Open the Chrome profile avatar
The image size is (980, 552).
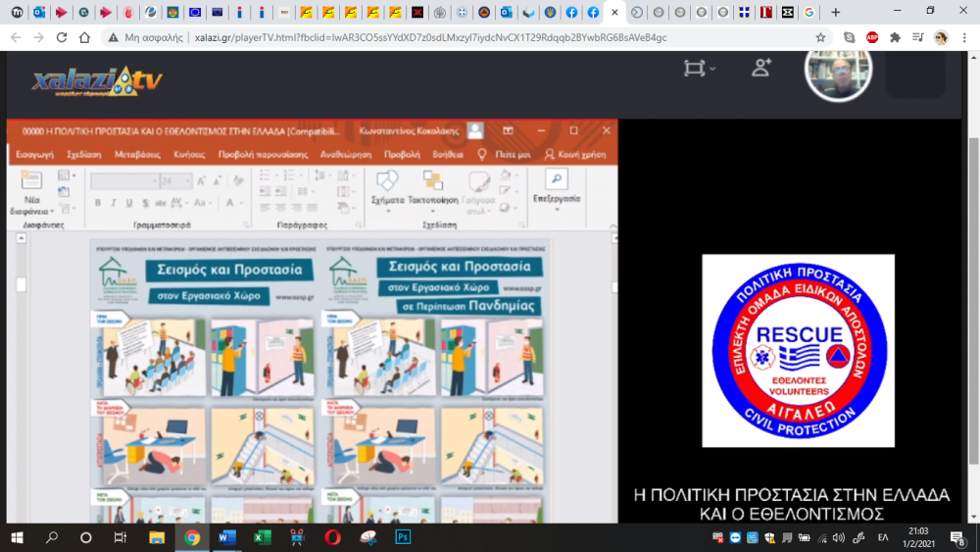click(941, 37)
